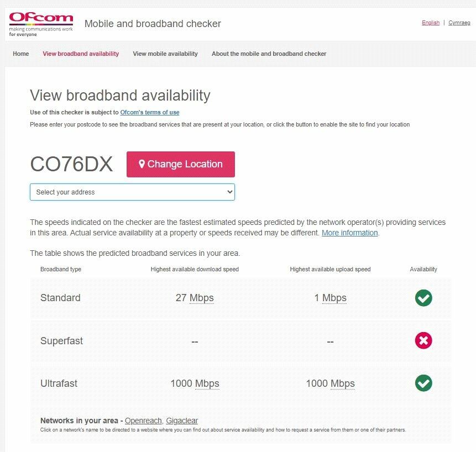
Task: Click the Superfast unavailable red cross icon
Action: click(423, 340)
